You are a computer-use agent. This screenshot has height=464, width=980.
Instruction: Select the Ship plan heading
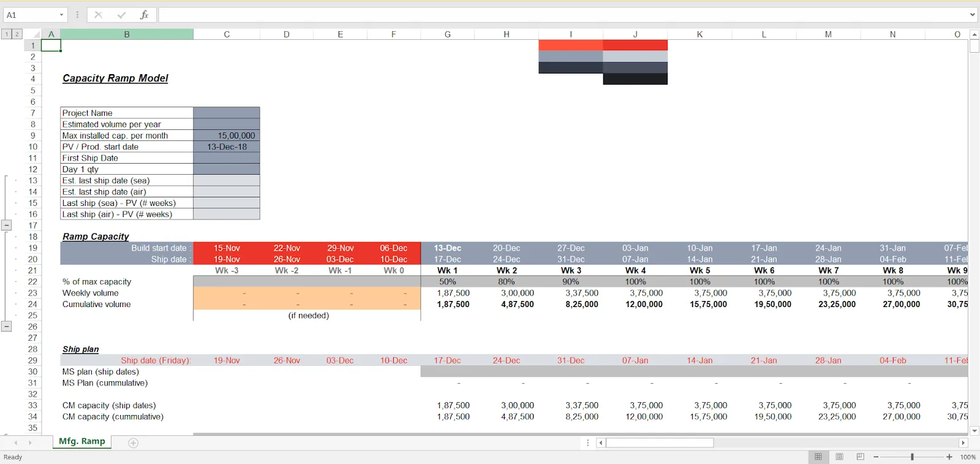point(80,349)
